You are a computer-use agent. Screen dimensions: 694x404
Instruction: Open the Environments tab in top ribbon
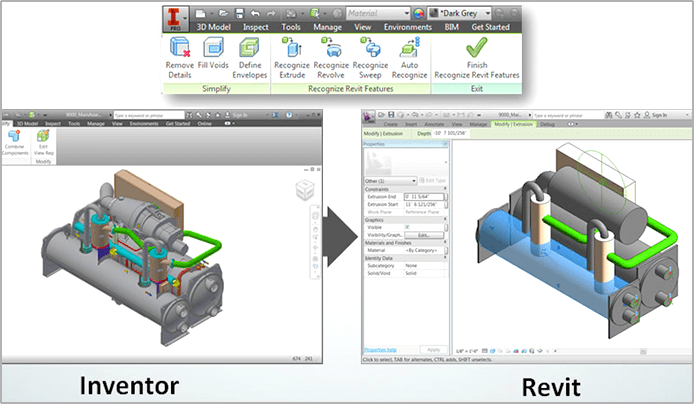408,27
